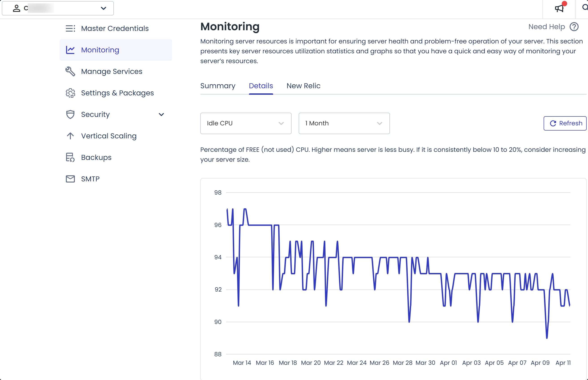The height and width of the screenshot is (380, 588).
Task: Click the chart's lowest dip near Apr 09
Action: tap(547, 337)
